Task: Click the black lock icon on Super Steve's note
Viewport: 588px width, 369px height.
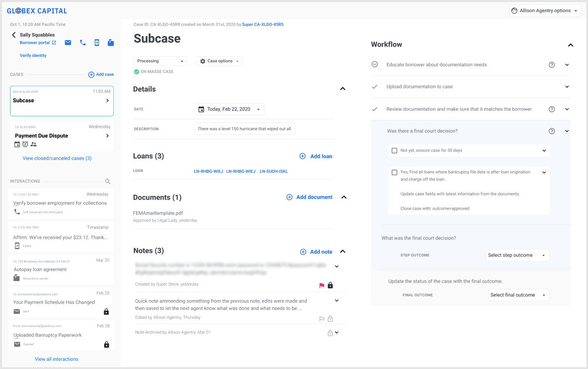Action: 330,285
